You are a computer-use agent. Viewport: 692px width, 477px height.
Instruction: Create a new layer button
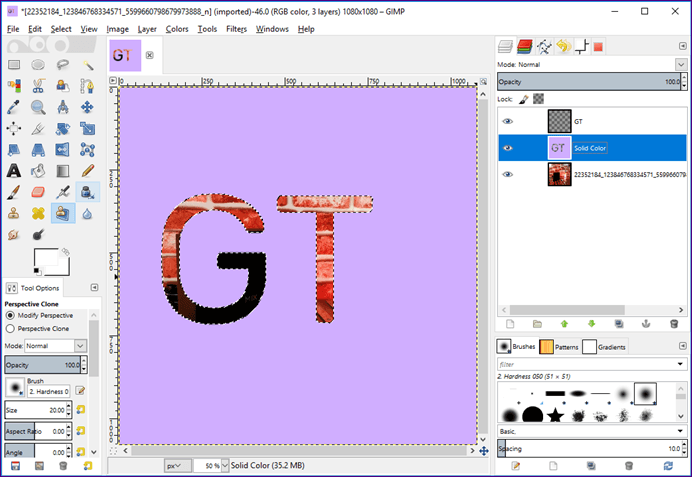click(510, 324)
